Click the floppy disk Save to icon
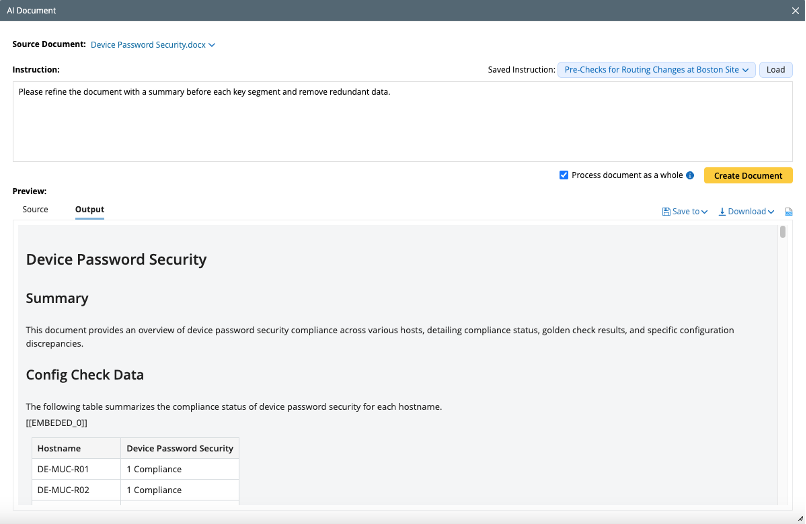Image resolution: width=806 pixels, height=524 pixels. [x=666, y=211]
